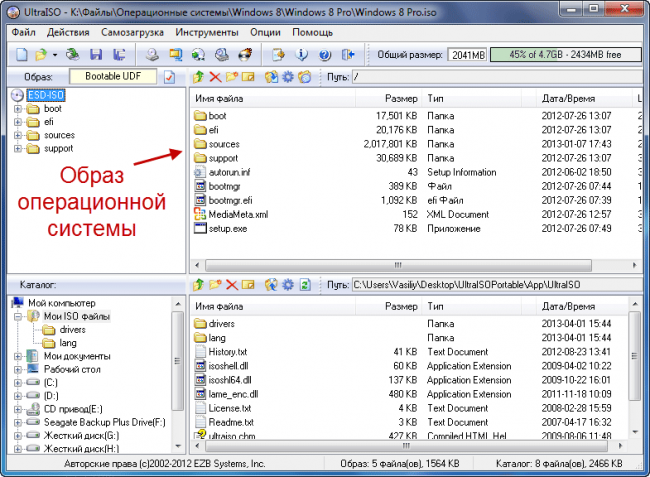650x477 pixels.
Task: Click the image properties checkmark icon beside Bootable UDF
Action: (x=169, y=77)
